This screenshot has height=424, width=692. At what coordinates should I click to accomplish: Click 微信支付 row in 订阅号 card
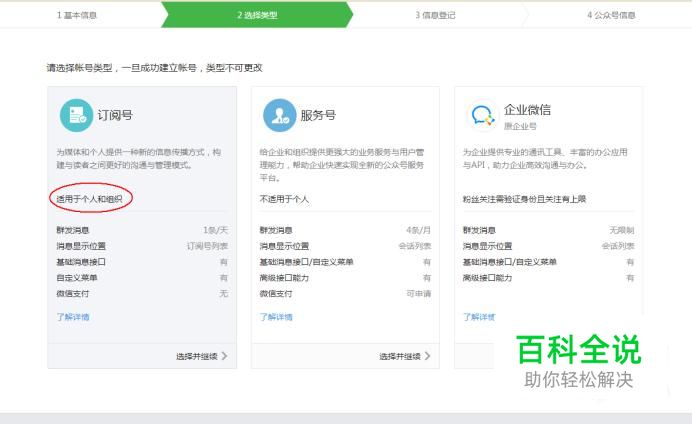click(x=142, y=293)
